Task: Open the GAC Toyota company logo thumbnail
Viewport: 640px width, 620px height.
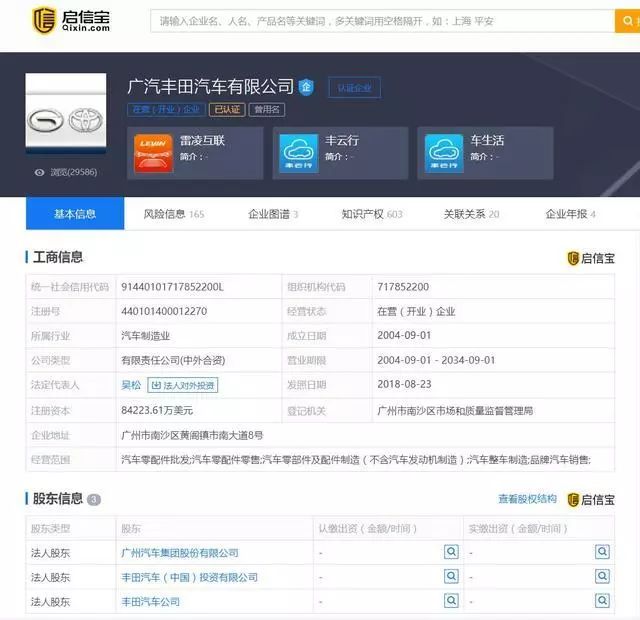Action: (x=66, y=111)
